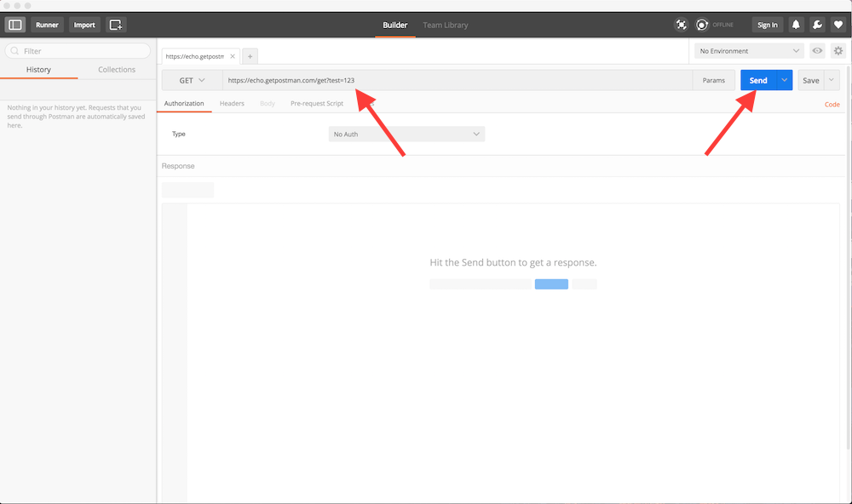Toggle the sidebar with the panel icon
The image size is (852, 504).
tap(15, 25)
